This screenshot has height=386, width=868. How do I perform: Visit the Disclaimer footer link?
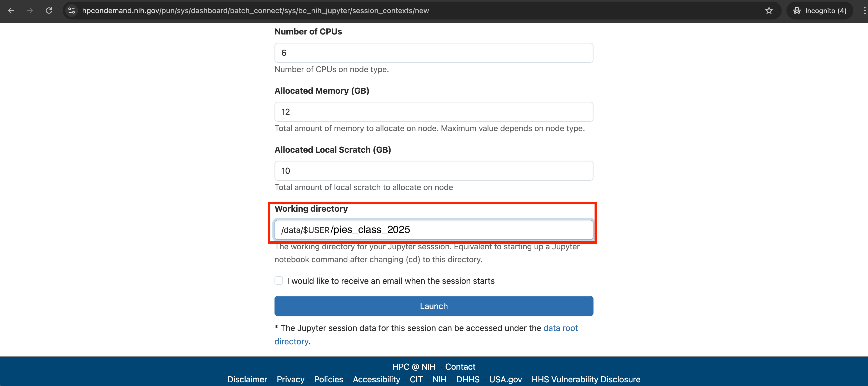pyautogui.click(x=247, y=379)
